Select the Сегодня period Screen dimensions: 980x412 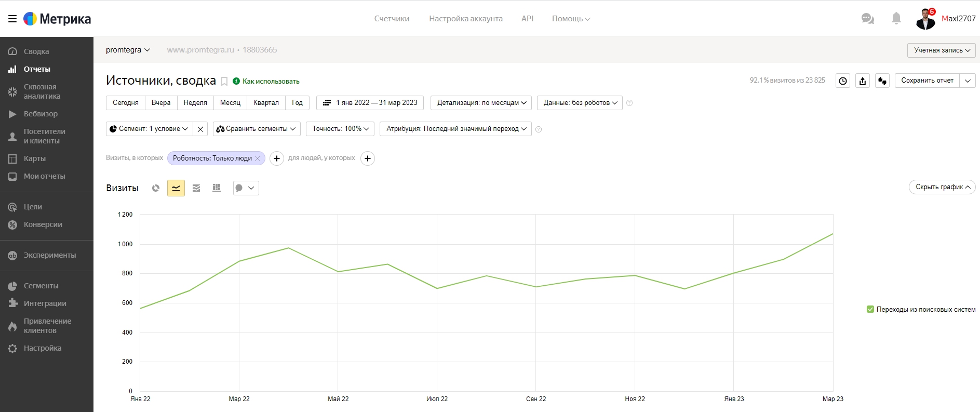pos(126,103)
